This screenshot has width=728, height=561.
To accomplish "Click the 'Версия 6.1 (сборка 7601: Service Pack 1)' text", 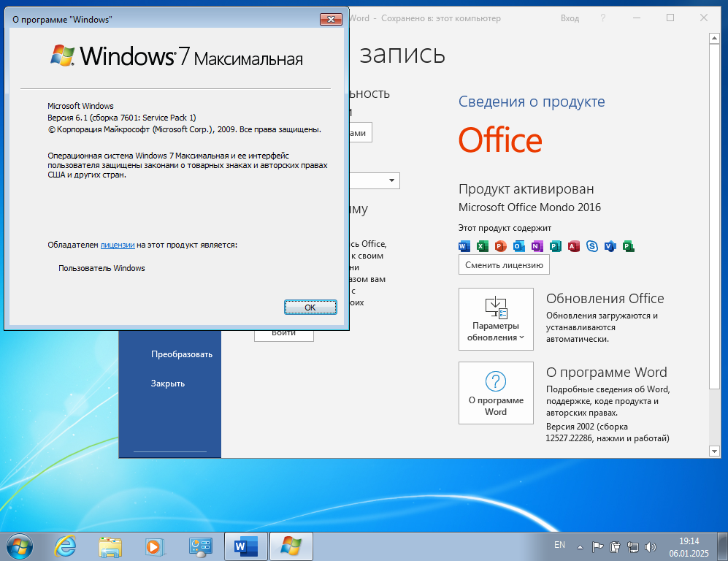I will tap(122, 118).
